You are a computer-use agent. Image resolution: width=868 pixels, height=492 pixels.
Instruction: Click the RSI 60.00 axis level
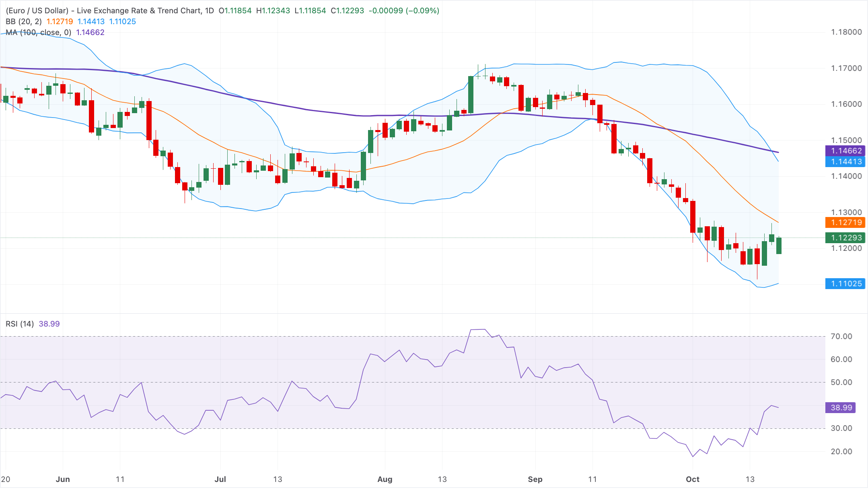point(841,359)
